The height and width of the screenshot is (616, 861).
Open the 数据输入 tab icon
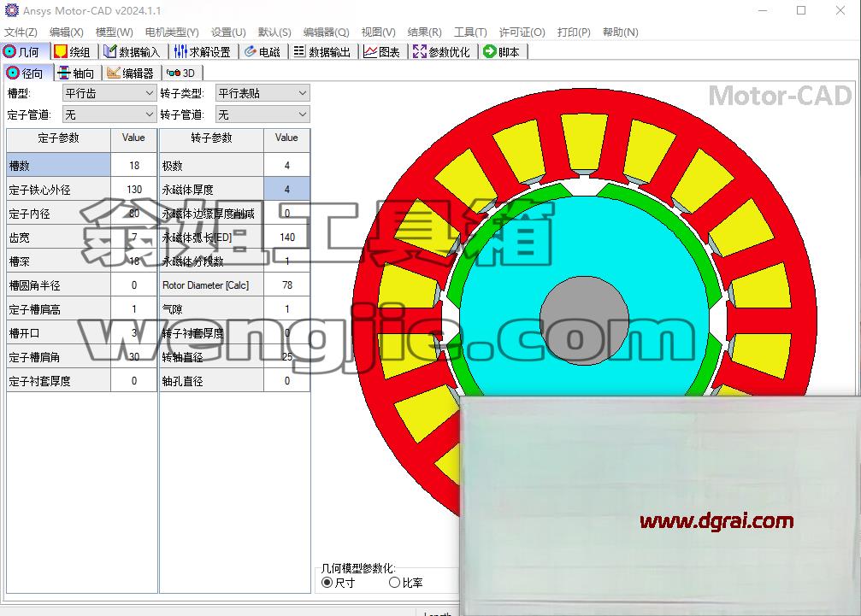109,51
